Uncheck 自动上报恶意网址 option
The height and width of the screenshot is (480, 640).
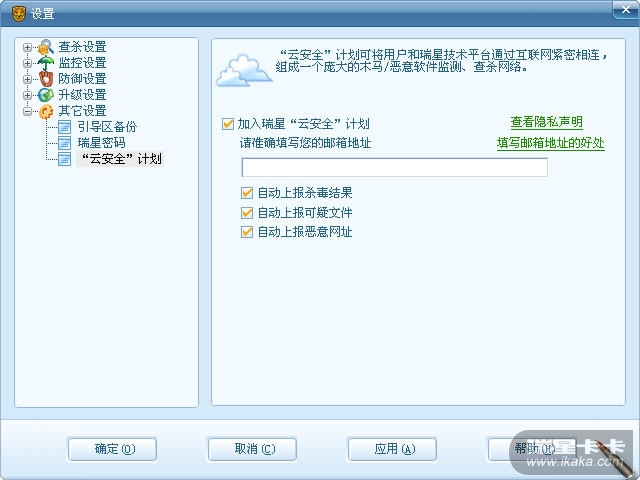(x=247, y=232)
